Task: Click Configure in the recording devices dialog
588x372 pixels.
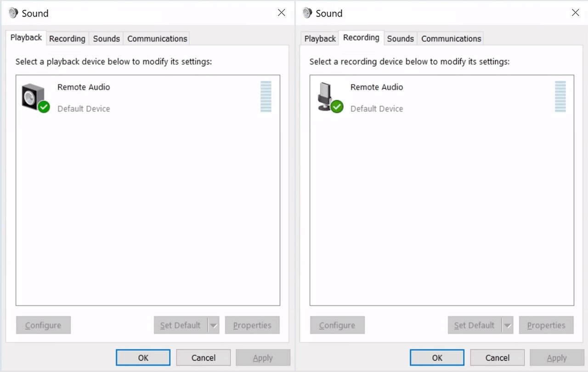Action: coord(337,325)
